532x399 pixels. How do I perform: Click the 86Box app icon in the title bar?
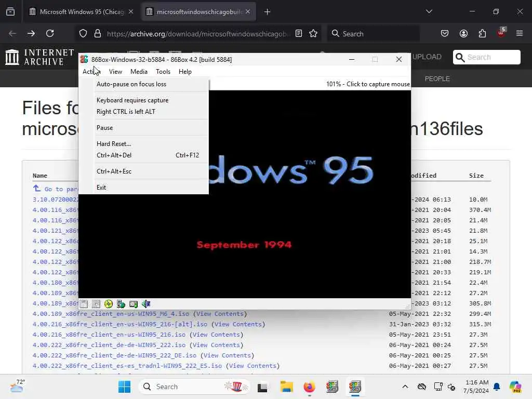pyautogui.click(x=84, y=59)
